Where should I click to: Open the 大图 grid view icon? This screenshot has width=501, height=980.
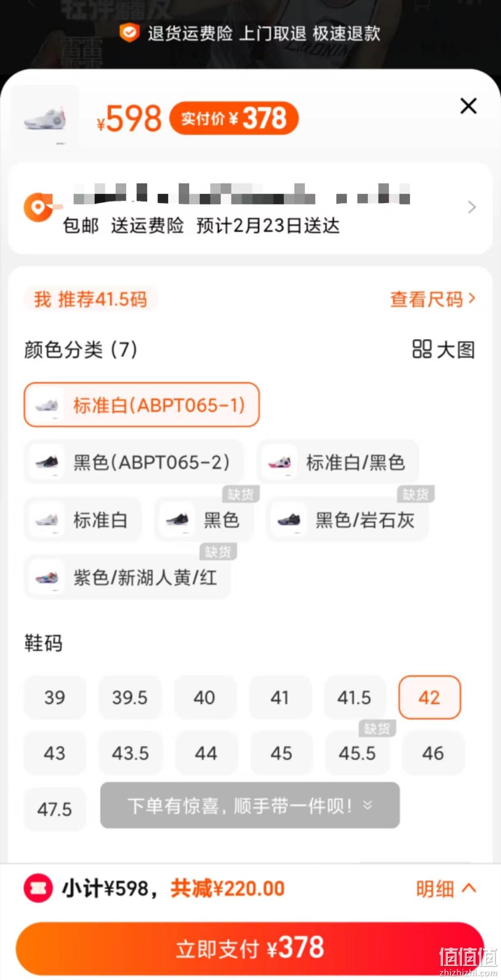click(422, 349)
